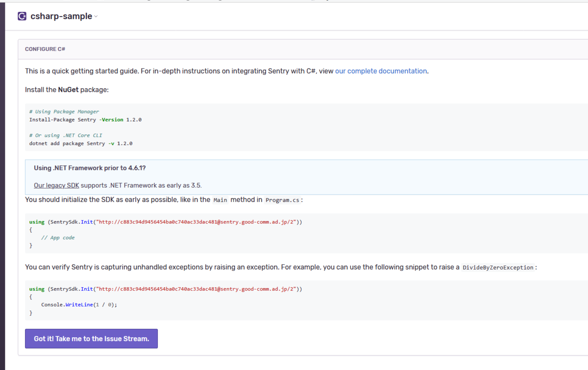Click the Install-Package Sentry command line
This screenshot has height=370, width=588.
tap(85, 120)
